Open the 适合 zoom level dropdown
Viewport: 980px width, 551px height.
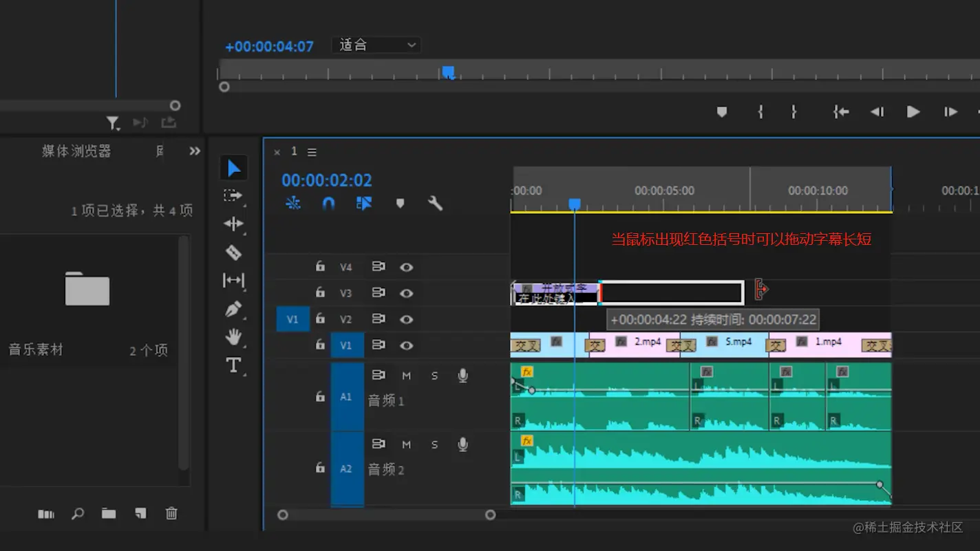(376, 45)
